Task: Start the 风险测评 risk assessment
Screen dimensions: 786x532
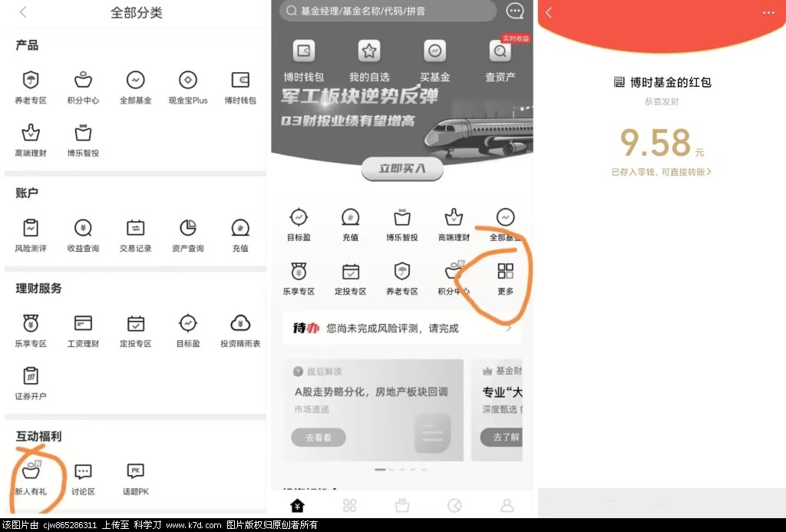Action: coord(31,235)
